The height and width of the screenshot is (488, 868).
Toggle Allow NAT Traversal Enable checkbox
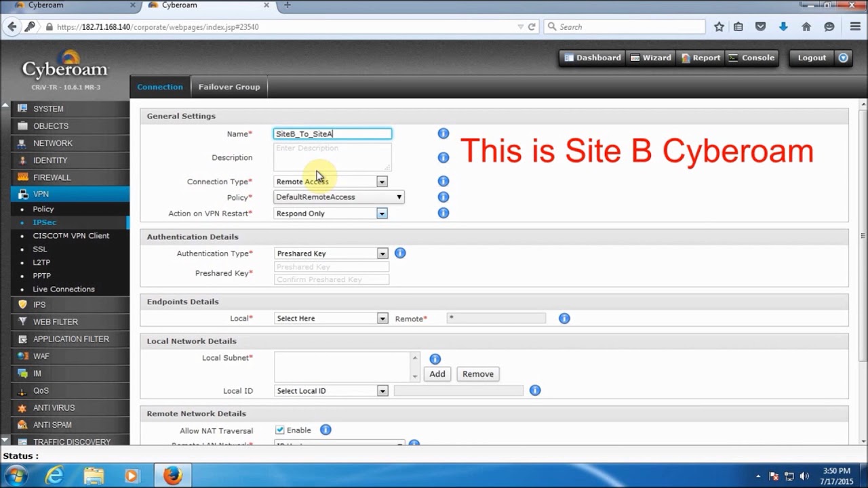click(x=279, y=430)
